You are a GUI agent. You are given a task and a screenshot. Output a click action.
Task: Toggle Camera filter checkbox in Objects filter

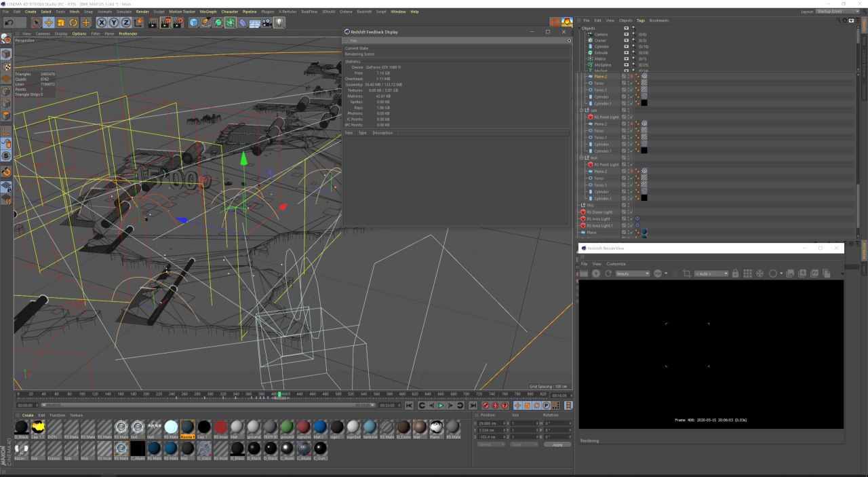[626, 34]
